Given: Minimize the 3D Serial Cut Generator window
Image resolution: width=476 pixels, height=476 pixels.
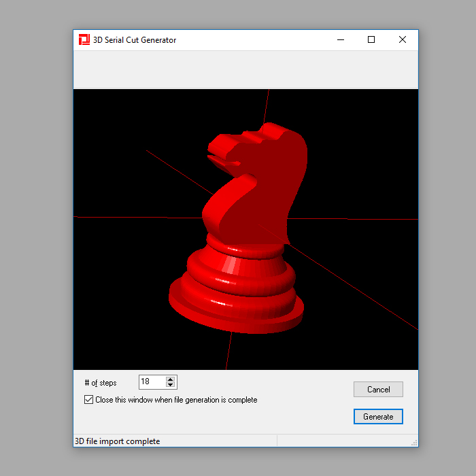Looking at the screenshot, I should [x=340, y=40].
